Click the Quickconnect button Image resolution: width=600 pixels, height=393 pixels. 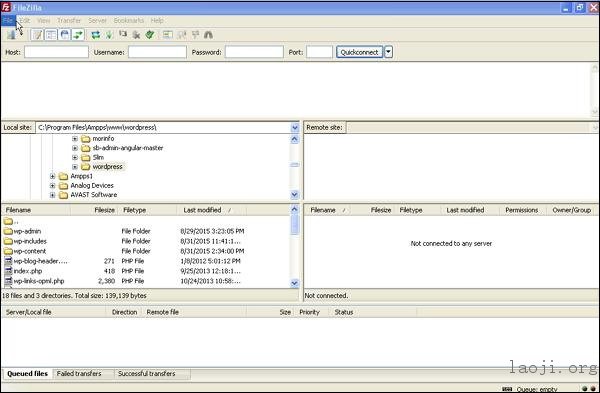pos(359,52)
